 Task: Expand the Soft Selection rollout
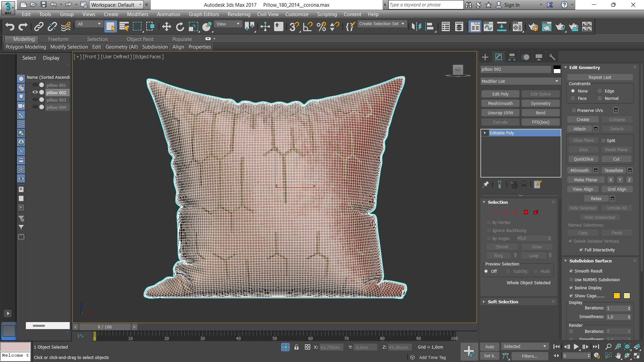[503, 302]
